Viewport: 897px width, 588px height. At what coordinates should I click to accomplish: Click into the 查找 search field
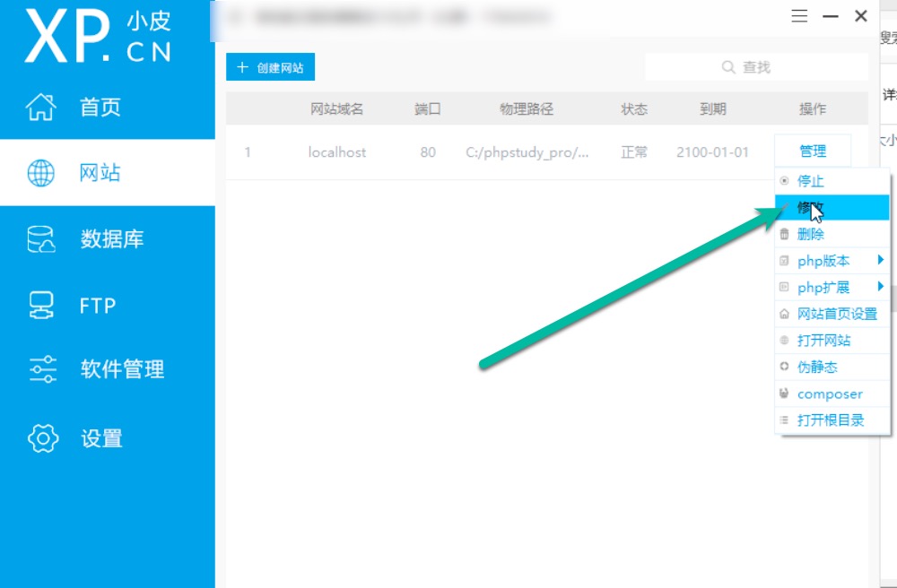click(x=756, y=67)
